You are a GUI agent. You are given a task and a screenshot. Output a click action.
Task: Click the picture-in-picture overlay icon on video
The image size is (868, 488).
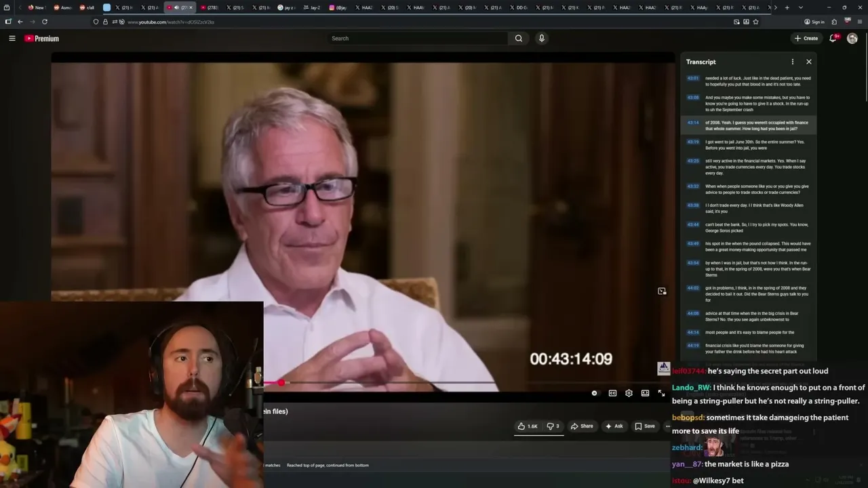coord(662,291)
